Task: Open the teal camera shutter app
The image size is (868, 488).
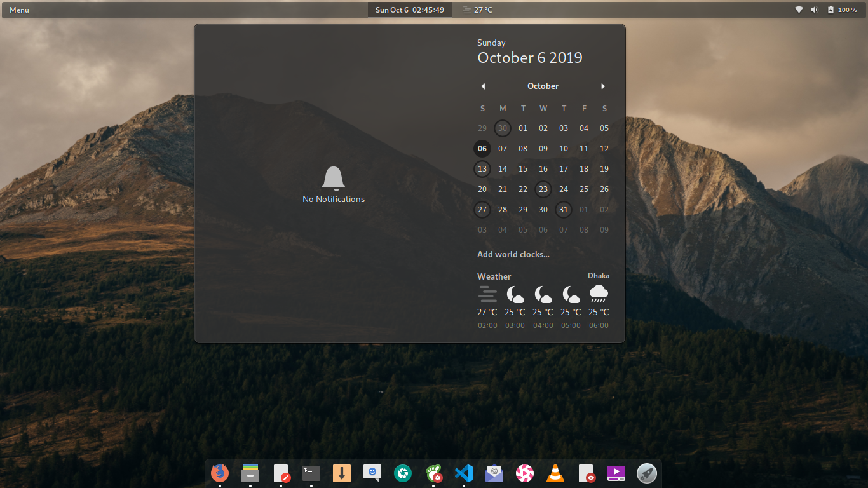Action: coord(402,473)
